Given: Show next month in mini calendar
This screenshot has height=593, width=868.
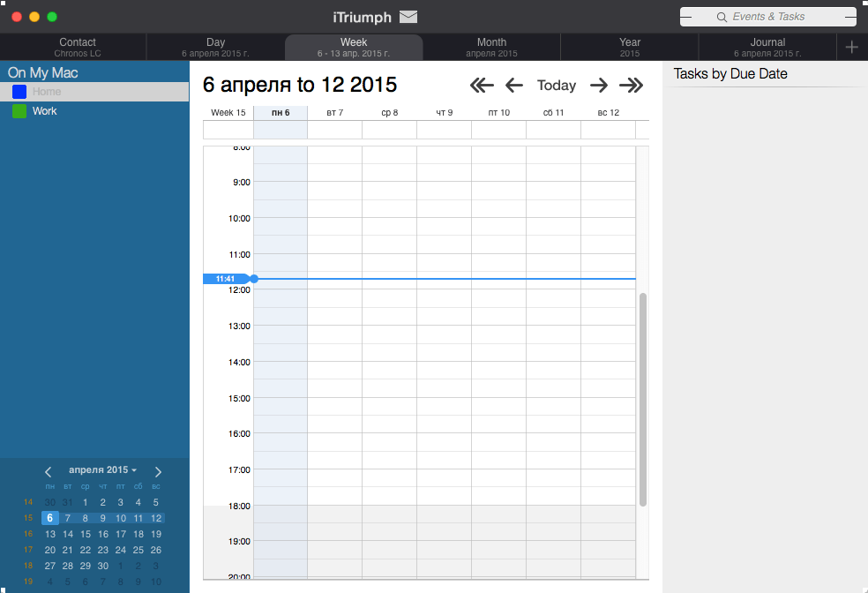Looking at the screenshot, I should (x=158, y=472).
